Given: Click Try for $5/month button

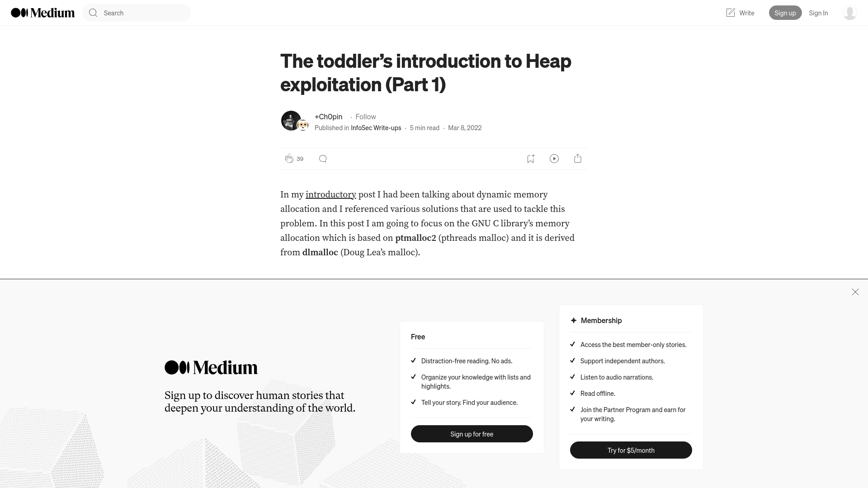Looking at the screenshot, I should 631,450.
